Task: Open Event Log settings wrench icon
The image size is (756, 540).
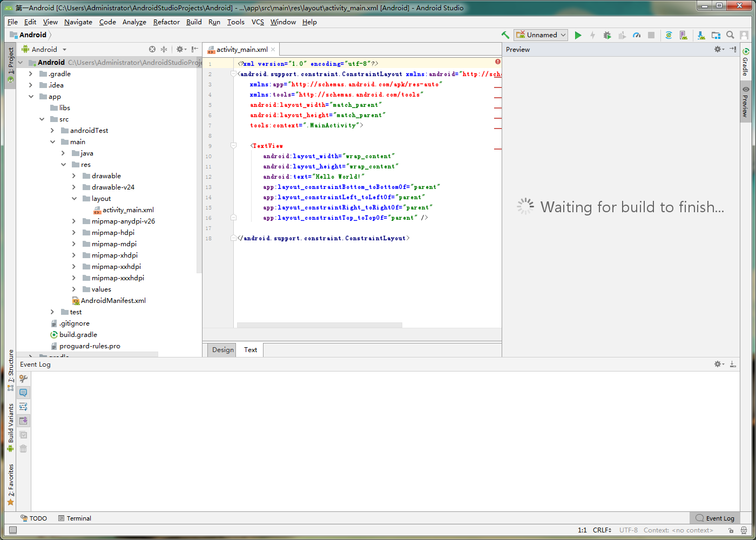Action: click(23, 379)
